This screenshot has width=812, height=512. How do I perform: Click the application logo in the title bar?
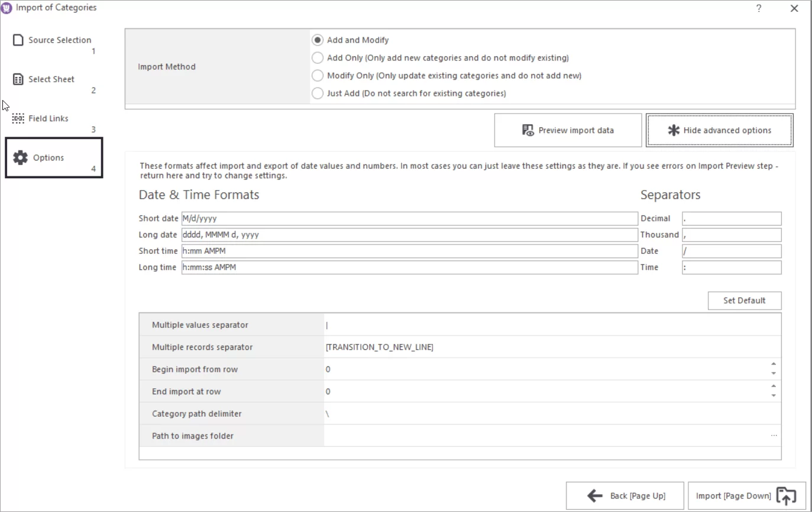coord(7,7)
